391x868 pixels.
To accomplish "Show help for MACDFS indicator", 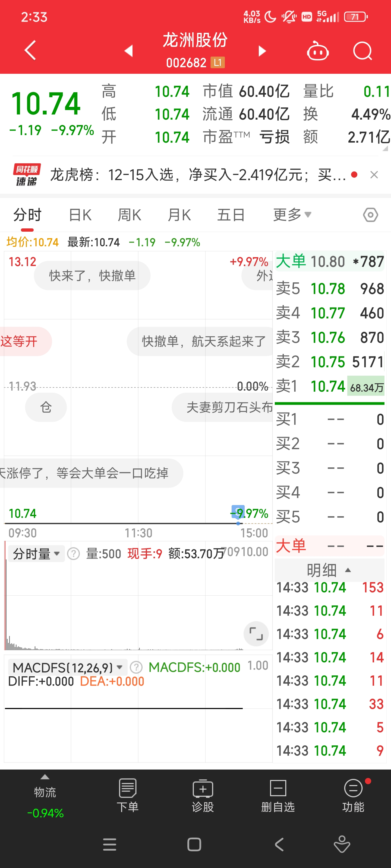I will point(136,668).
